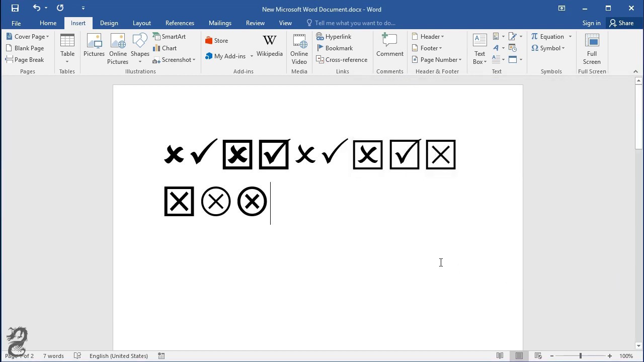Switch to Print Layout view
This screenshot has height=362, width=644.
coord(519,356)
